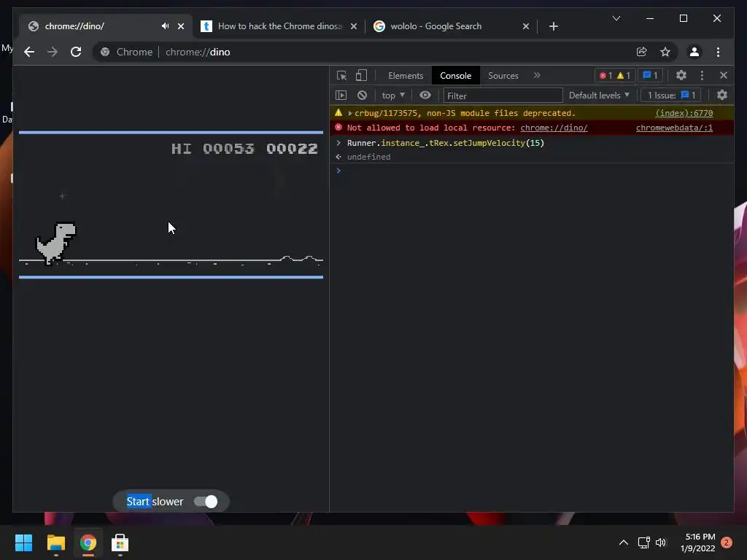Close the DevTools panel
This screenshot has height=560, width=747.
[x=724, y=75]
